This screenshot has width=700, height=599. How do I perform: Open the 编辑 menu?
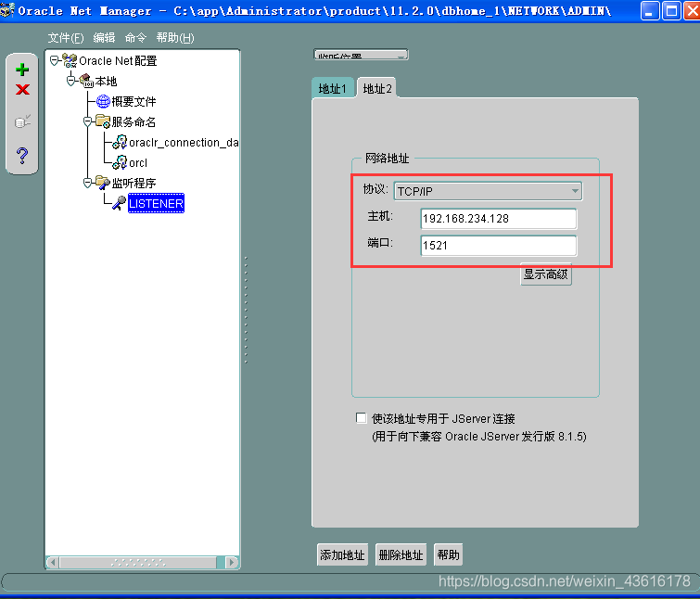point(104,38)
